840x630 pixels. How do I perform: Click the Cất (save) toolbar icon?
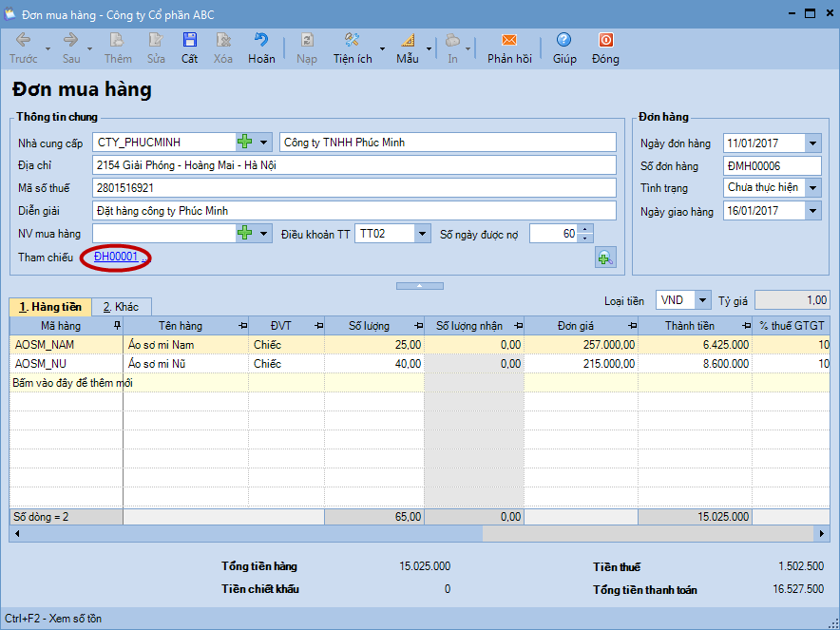click(x=190, y=41)
